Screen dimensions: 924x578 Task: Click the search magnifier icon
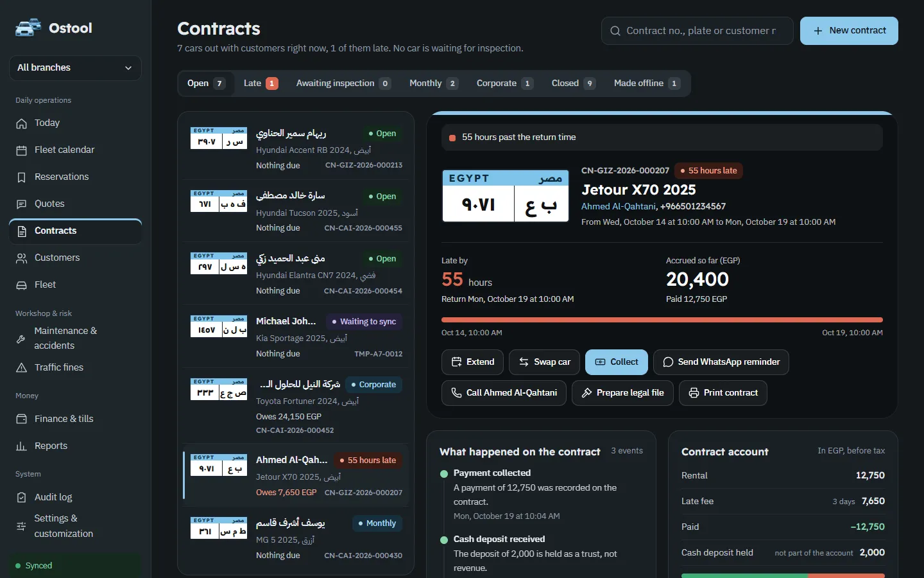tap(615, 31)
